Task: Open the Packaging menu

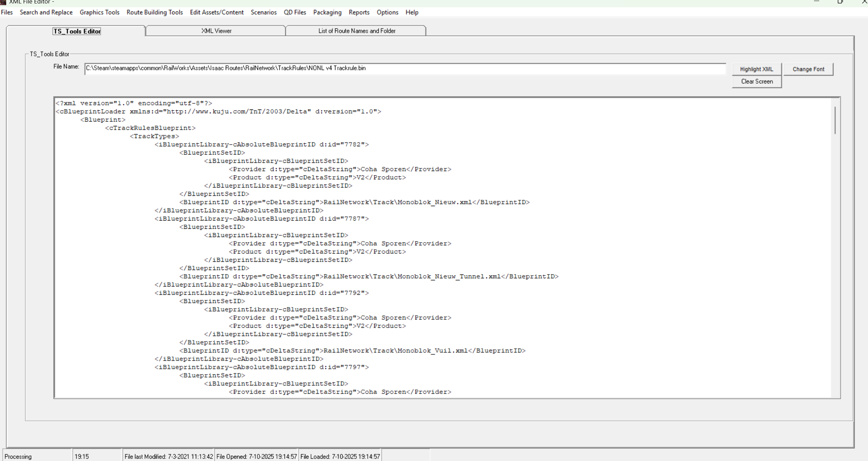Action: coord(327,12)
